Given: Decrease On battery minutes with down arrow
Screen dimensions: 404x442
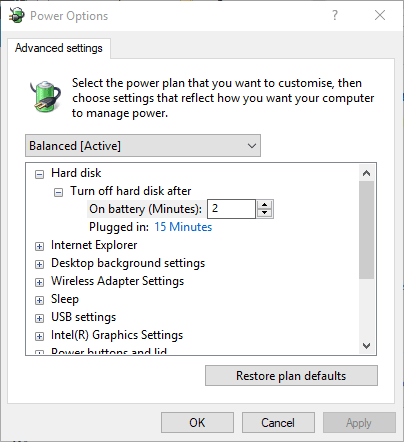Looking at the screenshot, I should pos(265,213).
